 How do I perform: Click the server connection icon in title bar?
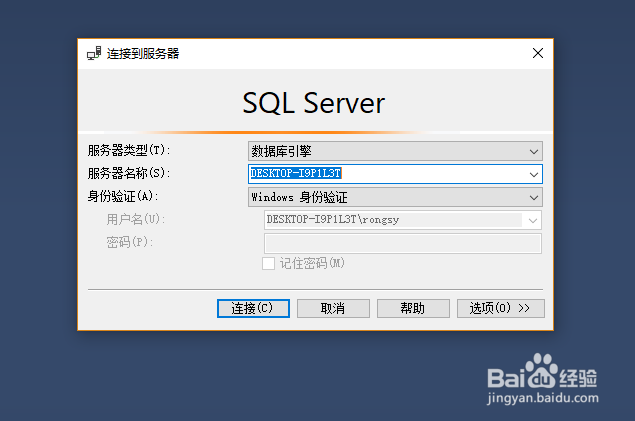pos(94,53)
